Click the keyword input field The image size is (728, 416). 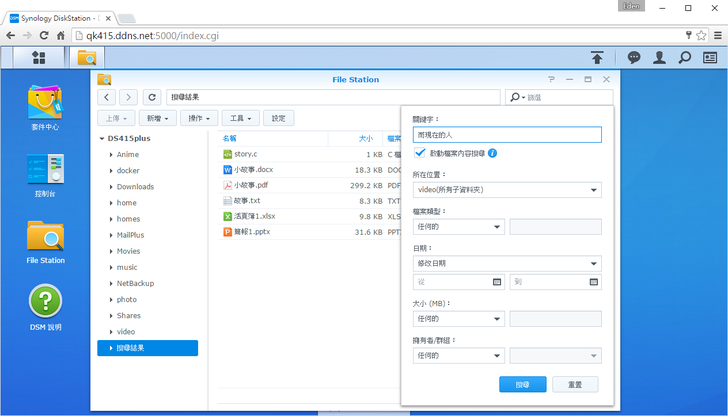[x=507, y=134]
